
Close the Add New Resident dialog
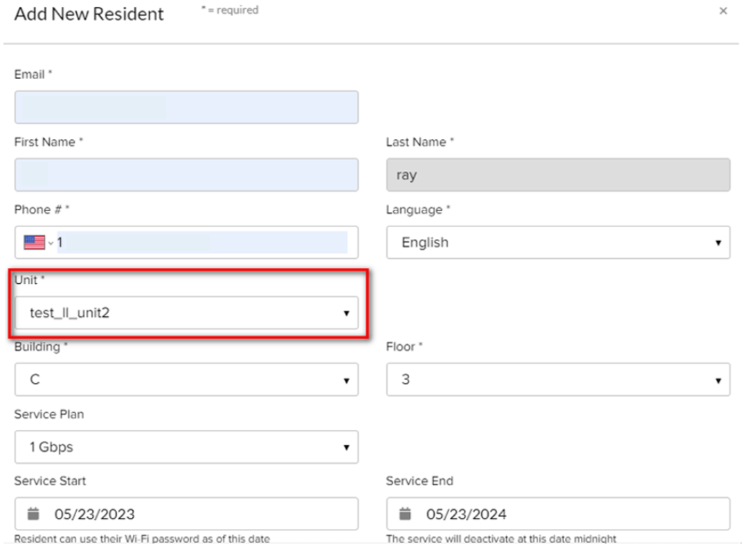pyautogui.click(x=723, y=11)
